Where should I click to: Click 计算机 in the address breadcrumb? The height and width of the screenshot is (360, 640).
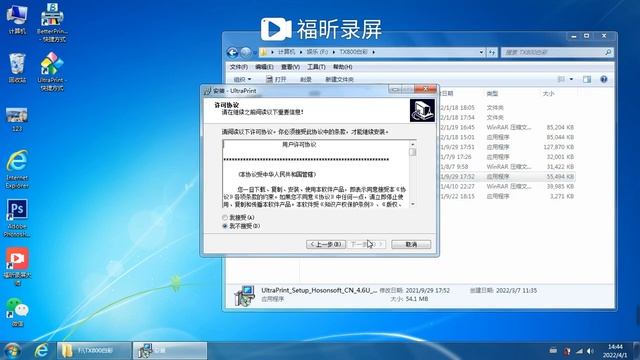pos(287,52)
